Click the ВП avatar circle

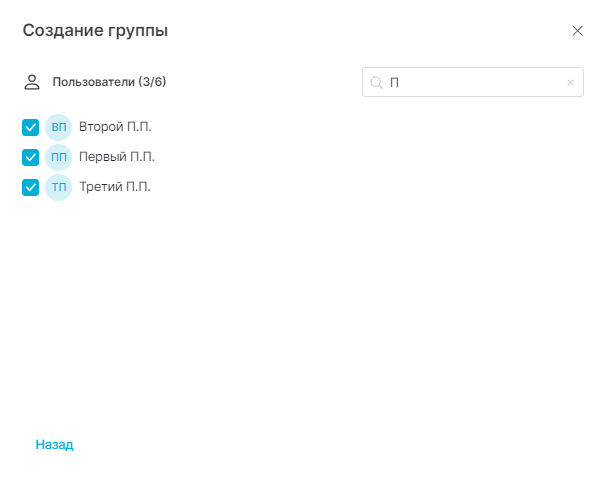coord(59,127)
